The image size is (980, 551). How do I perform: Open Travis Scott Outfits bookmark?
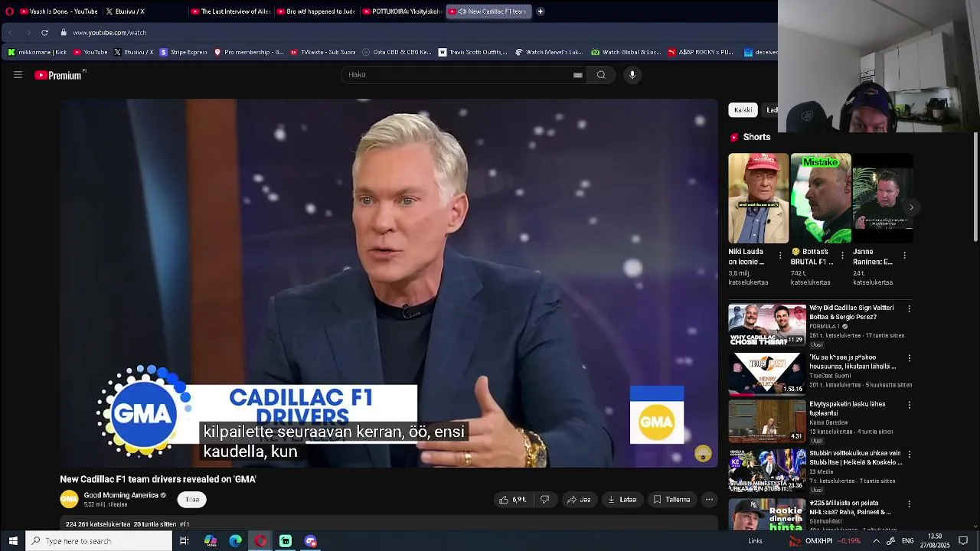click(x=472, y=53)
